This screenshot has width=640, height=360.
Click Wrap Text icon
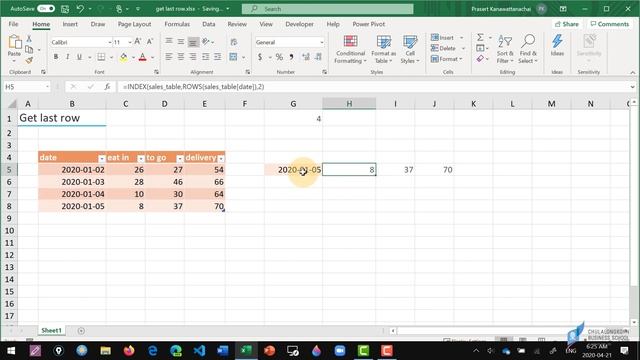pos(234,42)
